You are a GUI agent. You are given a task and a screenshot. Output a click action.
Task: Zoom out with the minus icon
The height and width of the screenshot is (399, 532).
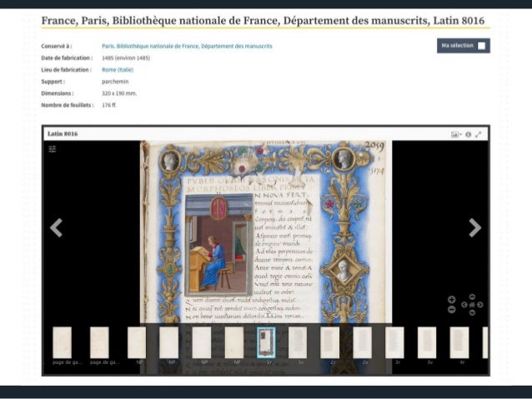click(451, 309)
